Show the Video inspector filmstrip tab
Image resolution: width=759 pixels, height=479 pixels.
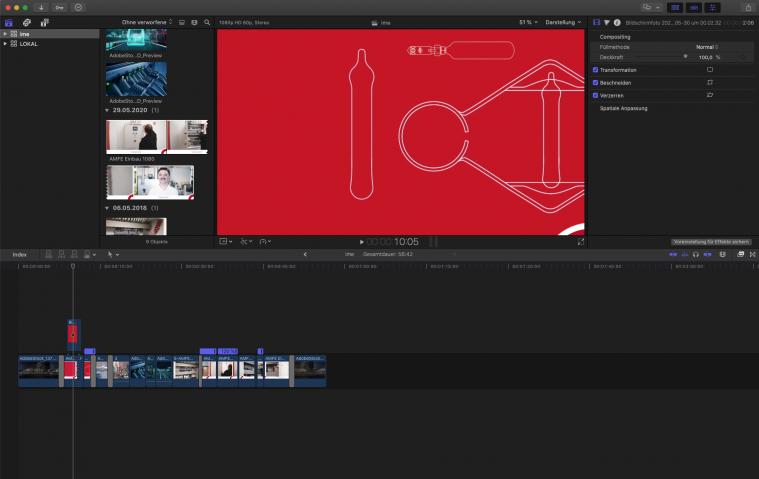click(x=597, y=21)
